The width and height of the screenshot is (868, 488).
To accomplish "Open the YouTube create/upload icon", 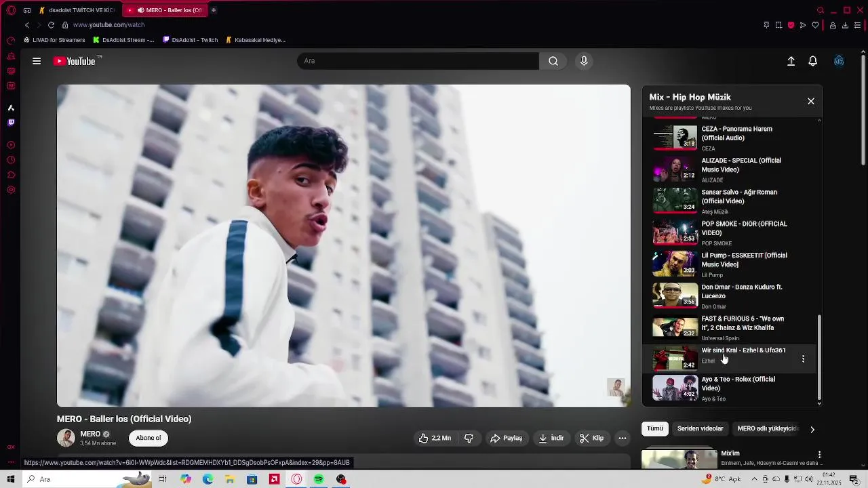I will click(791, 61).
